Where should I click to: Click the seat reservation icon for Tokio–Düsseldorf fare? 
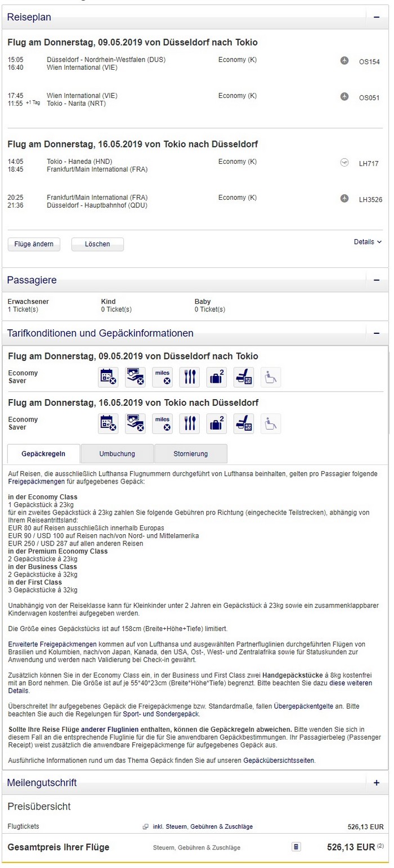tap(244, 423)
